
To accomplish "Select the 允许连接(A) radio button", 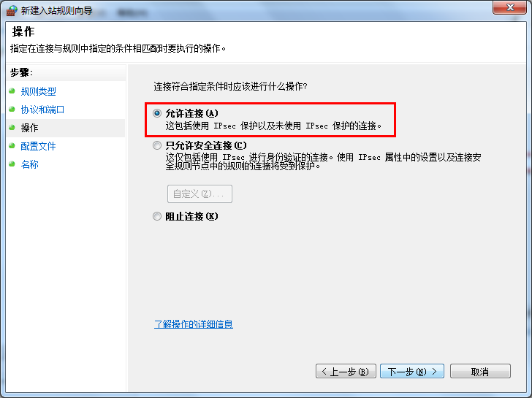I will pyautogui.click(x=156, y=113).
